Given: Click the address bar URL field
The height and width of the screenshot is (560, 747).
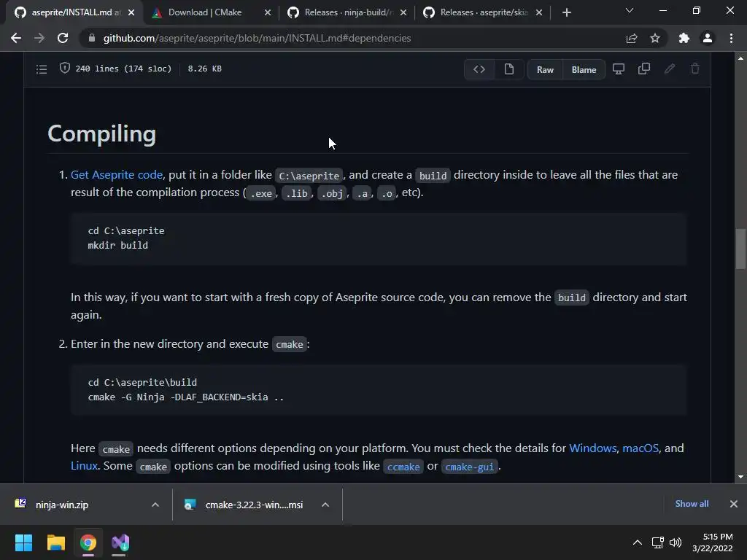Looking at the screenshot, I should point(258,38).
